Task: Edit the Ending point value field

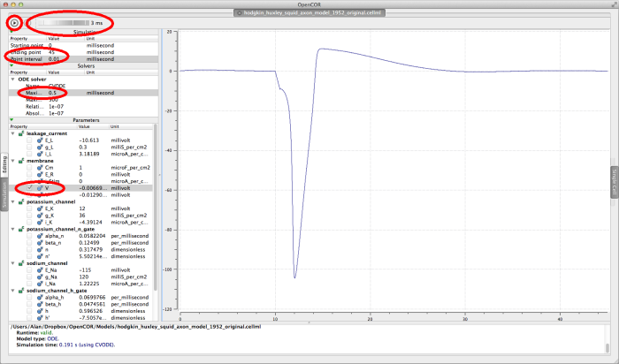Action: point(53,52)
